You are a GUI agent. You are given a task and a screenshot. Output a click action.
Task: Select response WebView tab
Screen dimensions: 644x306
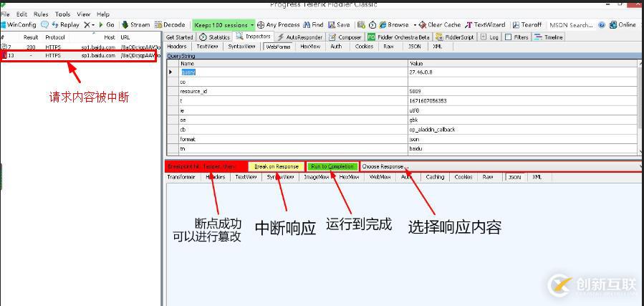coord(380,177)
